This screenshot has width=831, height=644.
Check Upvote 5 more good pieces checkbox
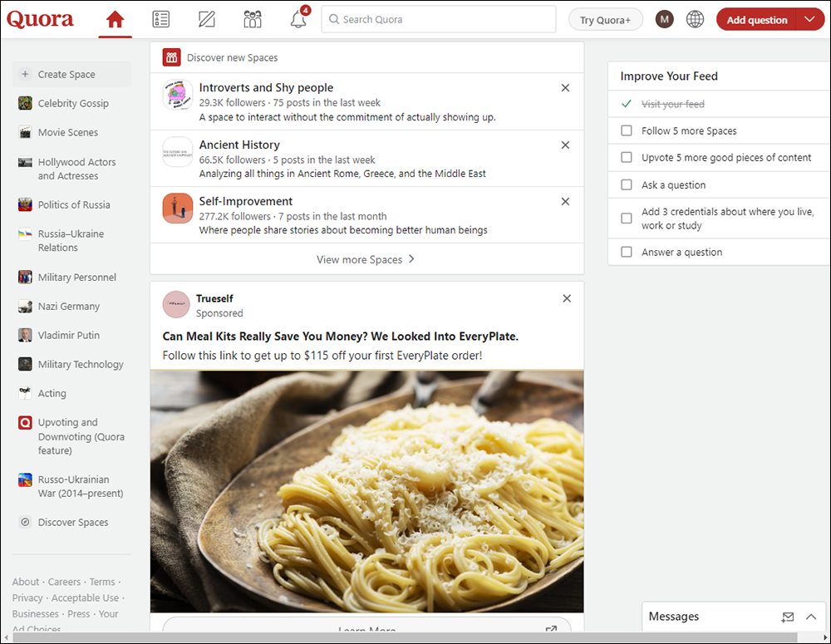[x=627, y=157]
